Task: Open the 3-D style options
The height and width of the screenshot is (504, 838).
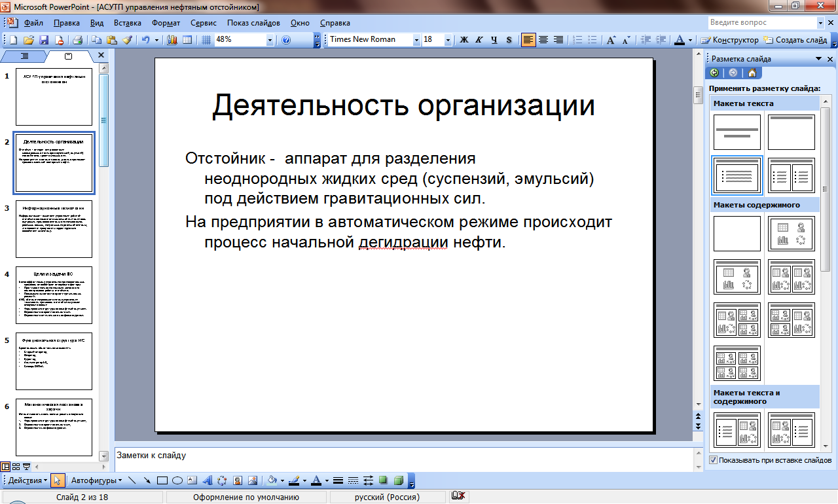Action: (398, 480)
